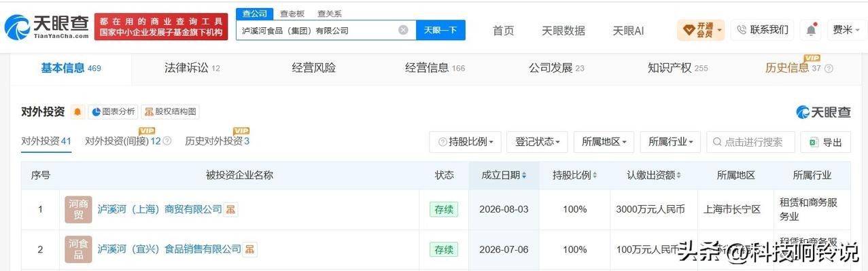The image size is (868, 271).
Task: Select the 查公司 search tab
Action: click(254, 14)
